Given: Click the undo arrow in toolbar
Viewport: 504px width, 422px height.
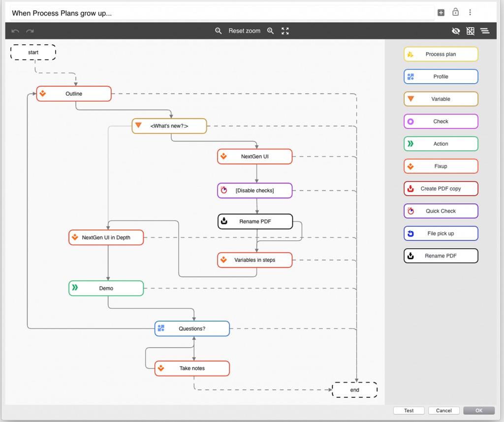Looking at the screenshot, I should point(15,31).
